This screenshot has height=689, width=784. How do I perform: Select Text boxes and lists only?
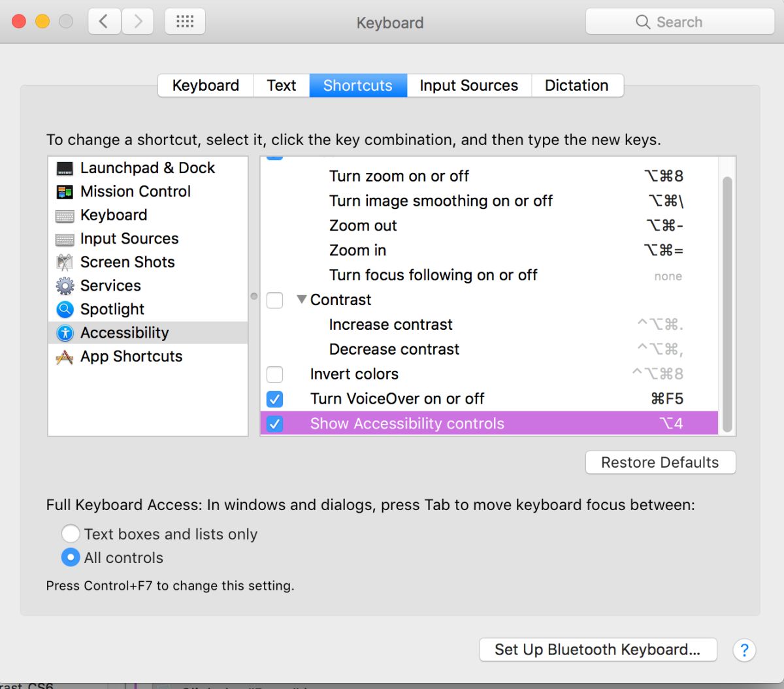tap(71, 534)
